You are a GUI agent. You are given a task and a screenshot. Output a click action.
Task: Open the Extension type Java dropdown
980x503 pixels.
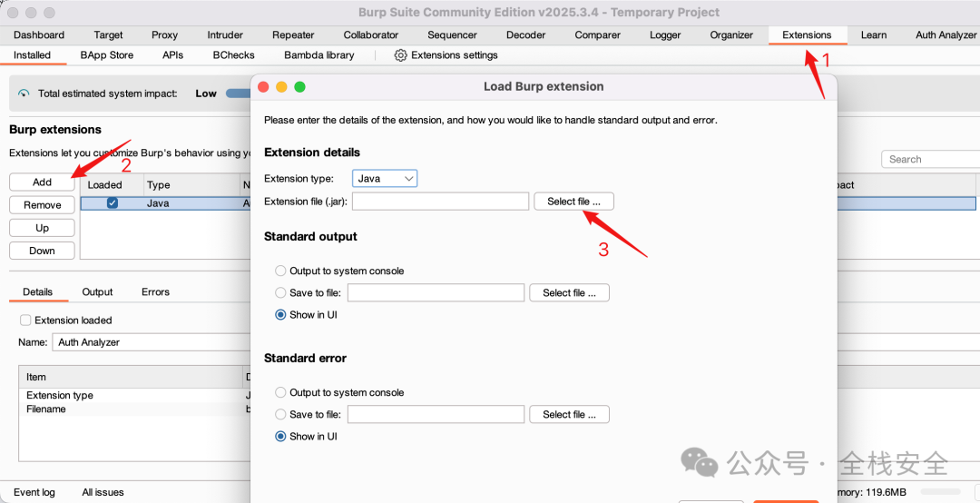coord(385,179)
